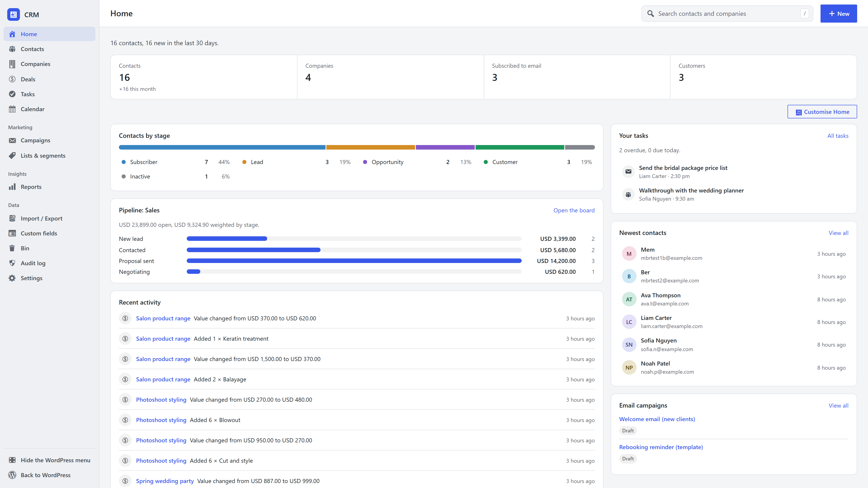Click the Customise Home button
This screenshot has width=868, height=488.
point(822,112)
